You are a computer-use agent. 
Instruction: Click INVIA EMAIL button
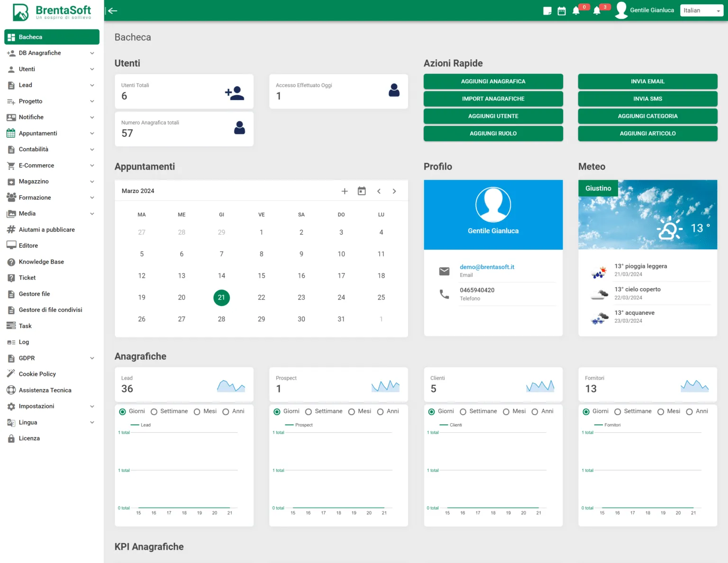tap(647, 82)
